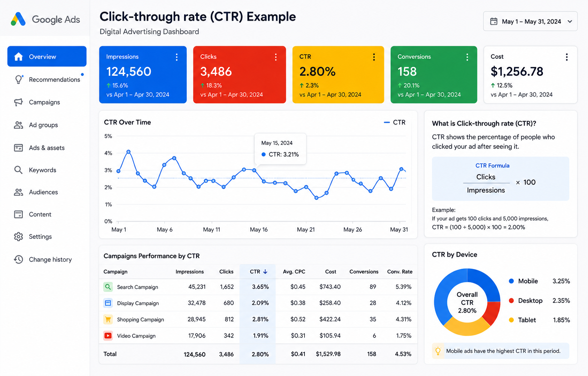Click Shopping Campaign Avg. CPC $0.52
Viewport: 588px width, 376px height.
pyautogui.click(x=298, y=319)
